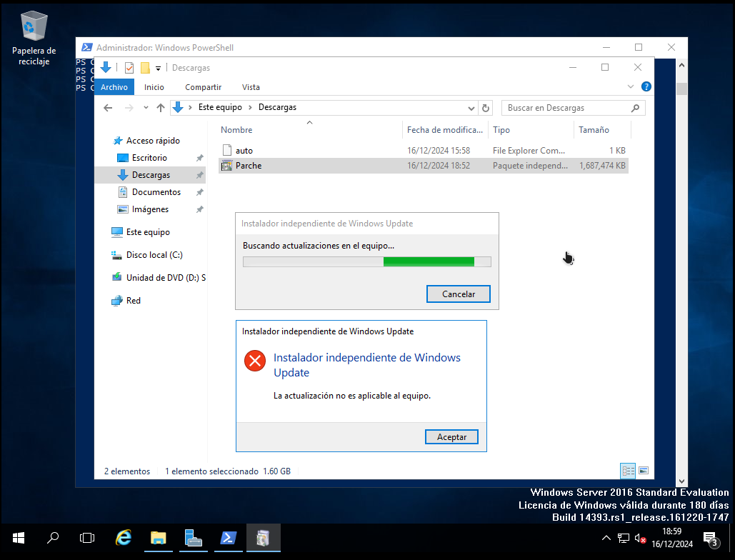
Task: Go forward with the Explorer forward arrow
Action: 129,108
